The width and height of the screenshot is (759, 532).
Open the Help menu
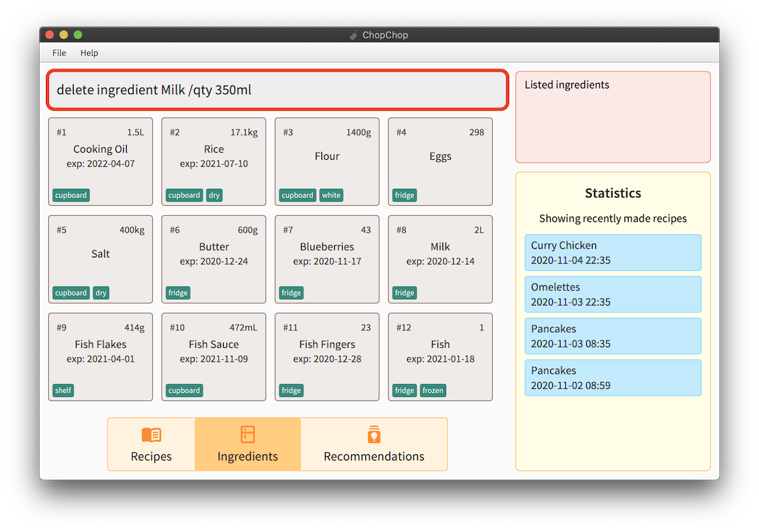(x=89, y=53)
